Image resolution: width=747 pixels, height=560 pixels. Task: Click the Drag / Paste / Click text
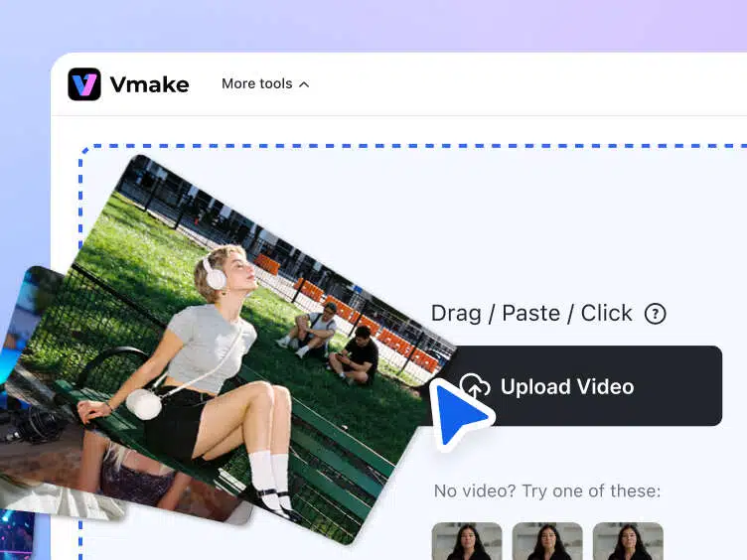[x=531, y=314]
